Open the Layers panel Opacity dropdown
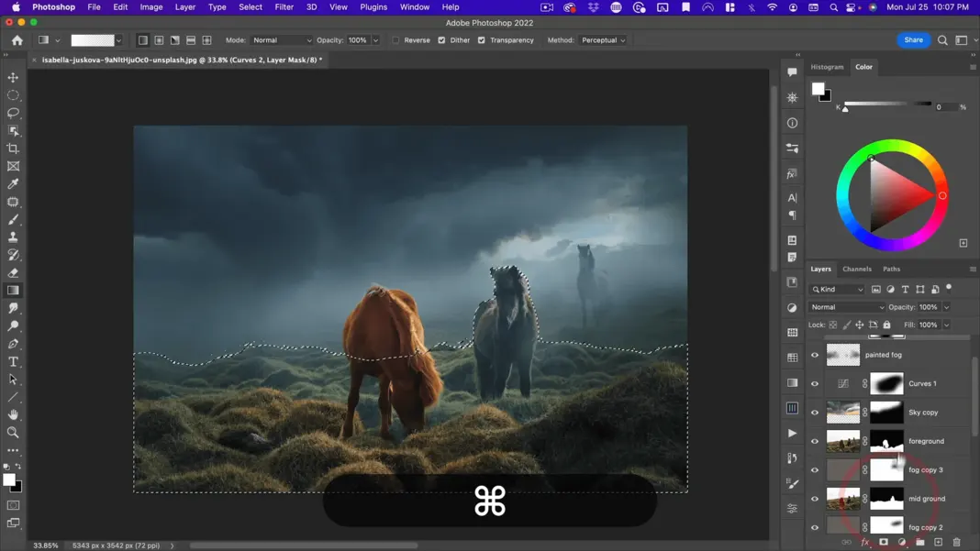980x551 pixels. (x=946, y=307)
